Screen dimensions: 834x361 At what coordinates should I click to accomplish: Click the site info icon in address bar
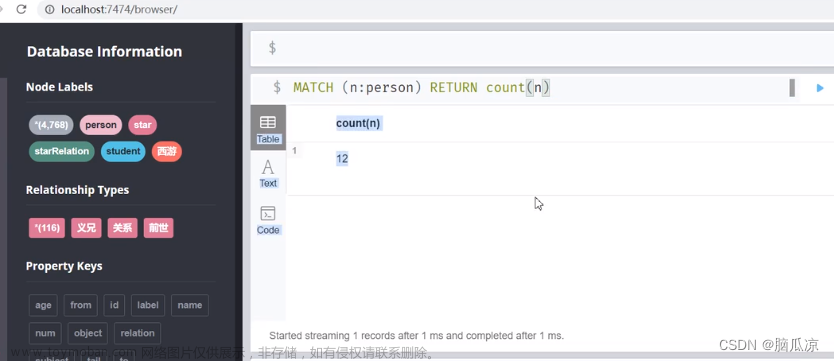click(49, 9)
